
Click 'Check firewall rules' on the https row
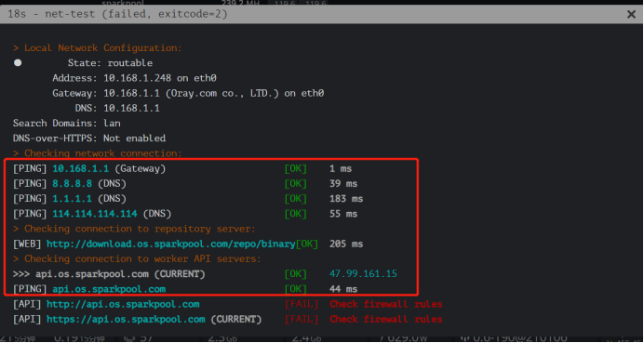point(386,319)
